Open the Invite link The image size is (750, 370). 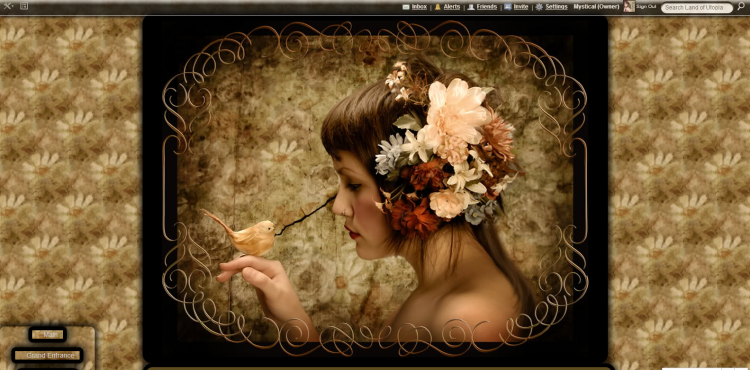point(521,7)
